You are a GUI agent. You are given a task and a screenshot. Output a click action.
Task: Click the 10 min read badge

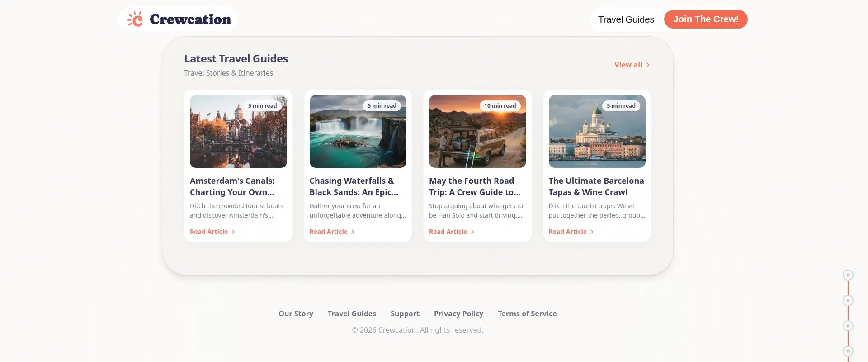point(500,106)
